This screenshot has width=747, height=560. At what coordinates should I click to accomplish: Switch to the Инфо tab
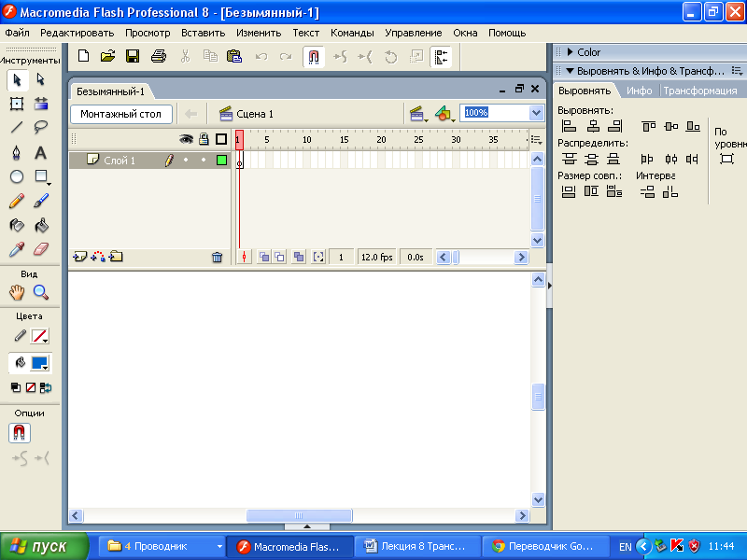639,91
